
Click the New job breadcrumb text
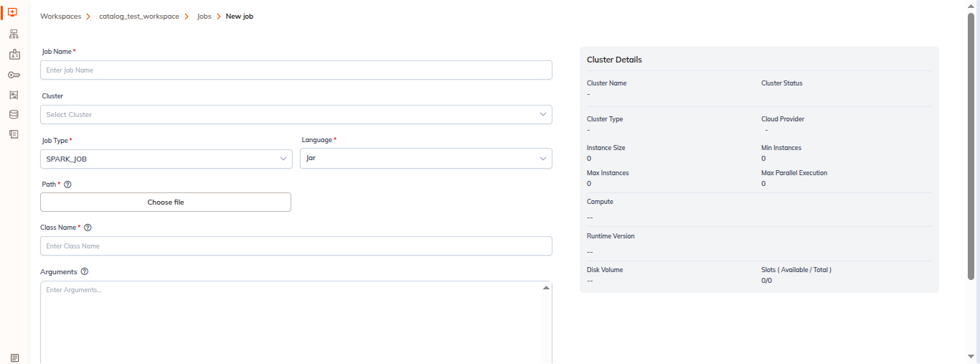[x=240, y=17]
